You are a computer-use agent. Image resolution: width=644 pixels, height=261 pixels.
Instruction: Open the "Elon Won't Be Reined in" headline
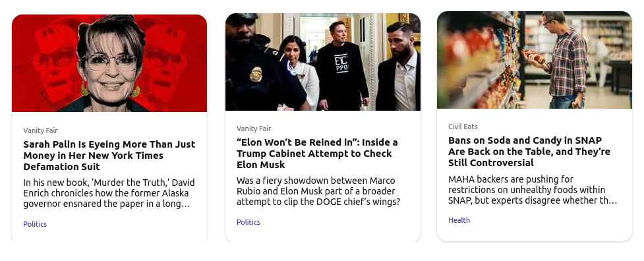[x=317, y=154]
